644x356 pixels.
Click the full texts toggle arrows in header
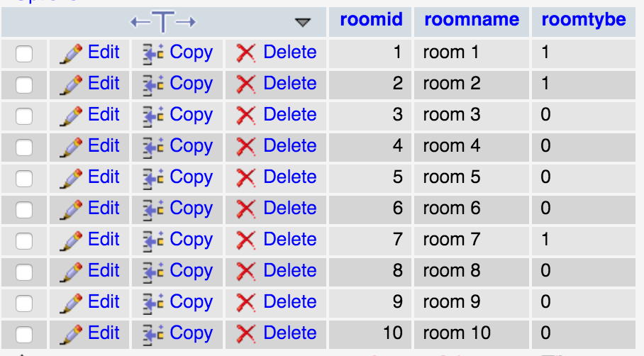(x=163, y=21)
